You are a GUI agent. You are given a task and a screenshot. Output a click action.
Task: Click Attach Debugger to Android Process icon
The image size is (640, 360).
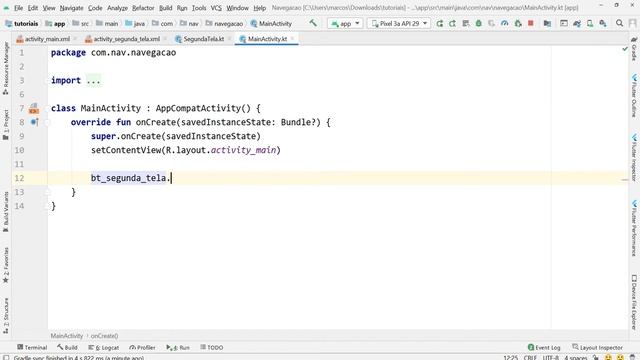pos(518,24)
